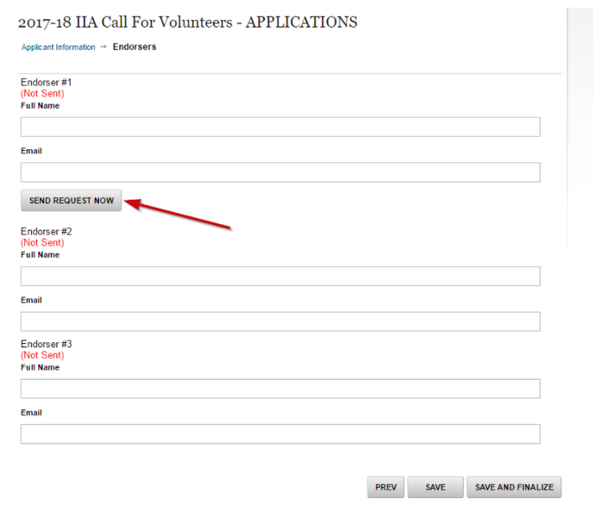Image resolution: width=608 pixels, height=524 pixels.
Task: Click the breadcrumb arrow separator
Action: coord(103,47)
